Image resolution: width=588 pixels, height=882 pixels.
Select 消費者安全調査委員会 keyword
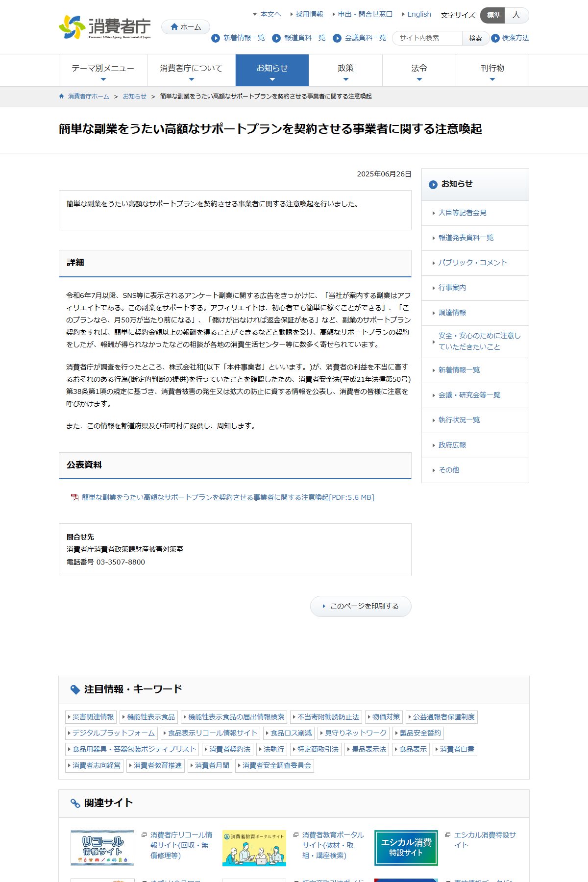click(x=274, y=765)
